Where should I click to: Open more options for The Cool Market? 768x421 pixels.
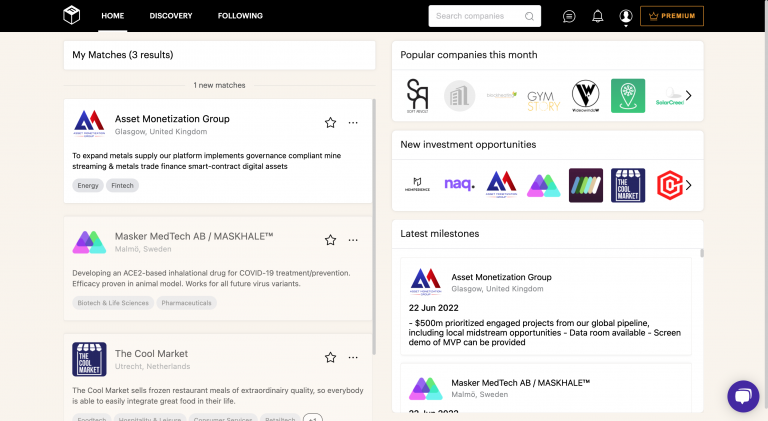tap(353, 357)
